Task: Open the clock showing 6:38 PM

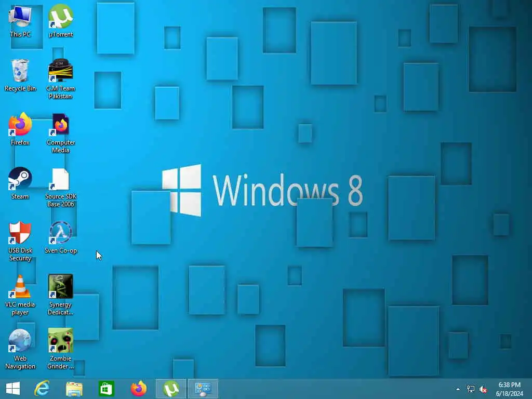Action: pos(509,389)
